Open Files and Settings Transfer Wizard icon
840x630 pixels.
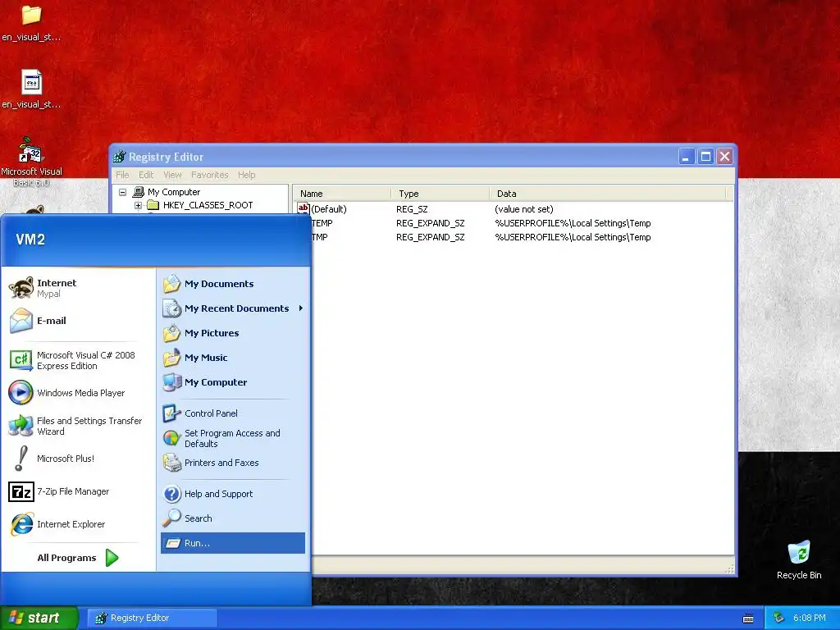coord(21,426)
